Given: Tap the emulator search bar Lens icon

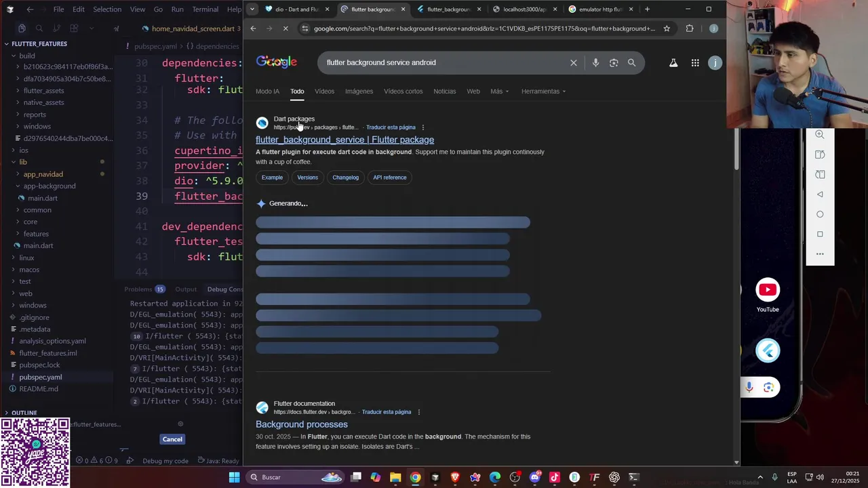Looking at the screenshot, I should coord(768,387).
